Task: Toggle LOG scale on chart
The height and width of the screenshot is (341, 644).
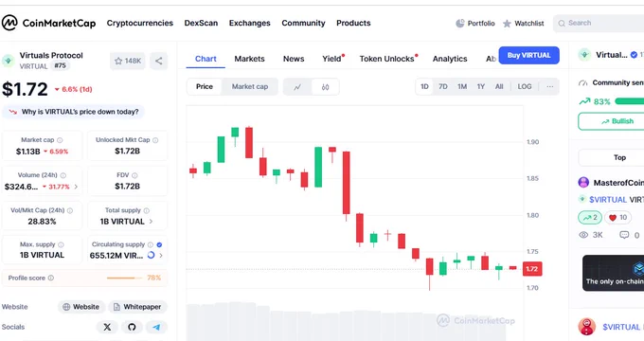Action: click(x=525, y=87)
